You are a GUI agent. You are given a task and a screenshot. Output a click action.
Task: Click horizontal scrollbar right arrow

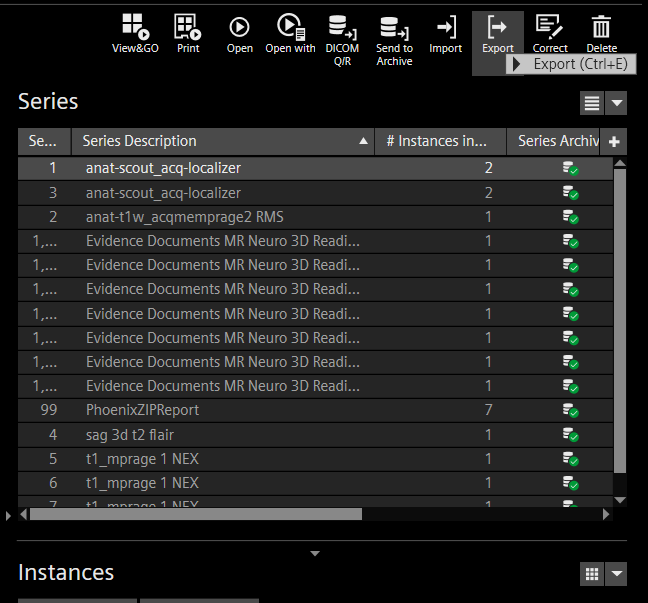606,514
